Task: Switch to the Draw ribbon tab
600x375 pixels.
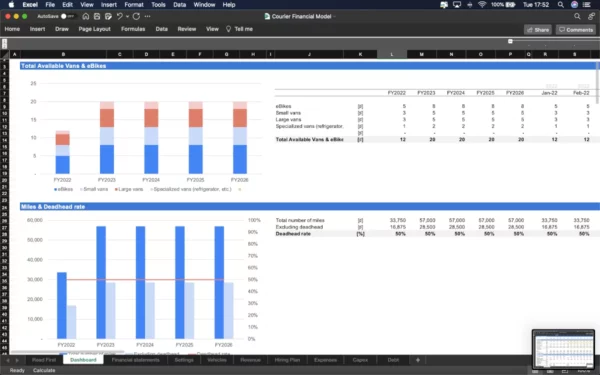Action: (x=62, y=29)
